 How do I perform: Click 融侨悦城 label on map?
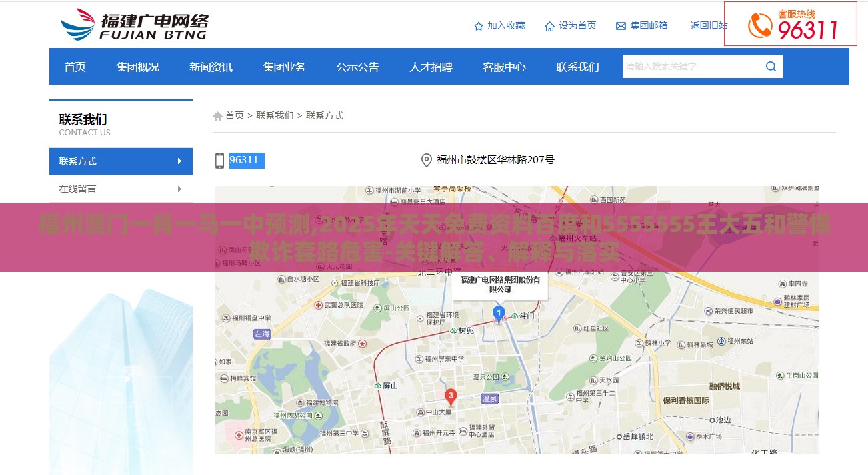point(725,386)
